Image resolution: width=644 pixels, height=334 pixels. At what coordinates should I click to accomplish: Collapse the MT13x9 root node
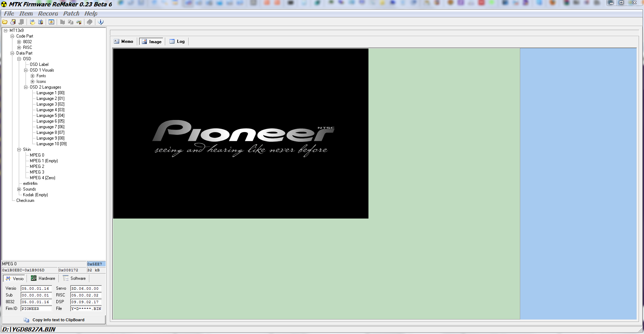point(6,30)
